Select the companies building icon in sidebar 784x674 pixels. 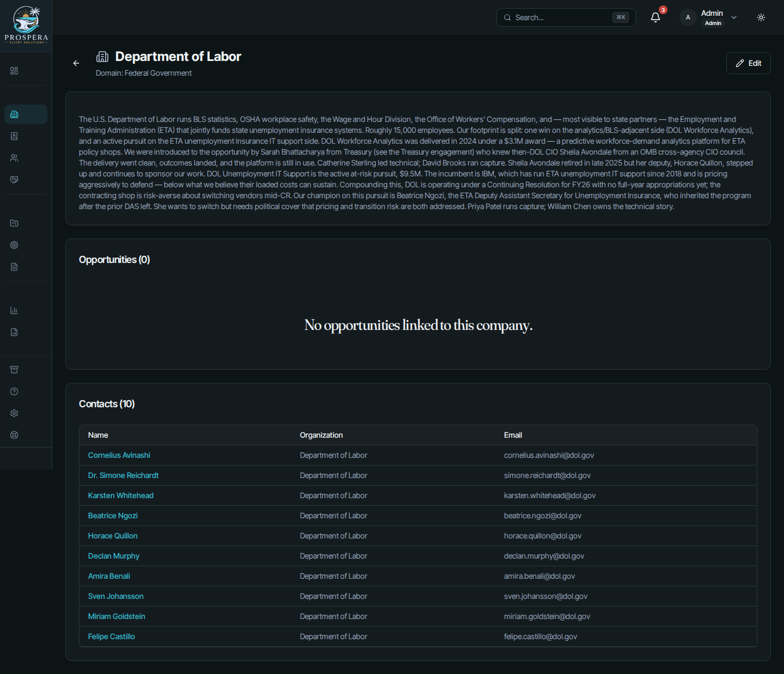[x=14, y=114]
